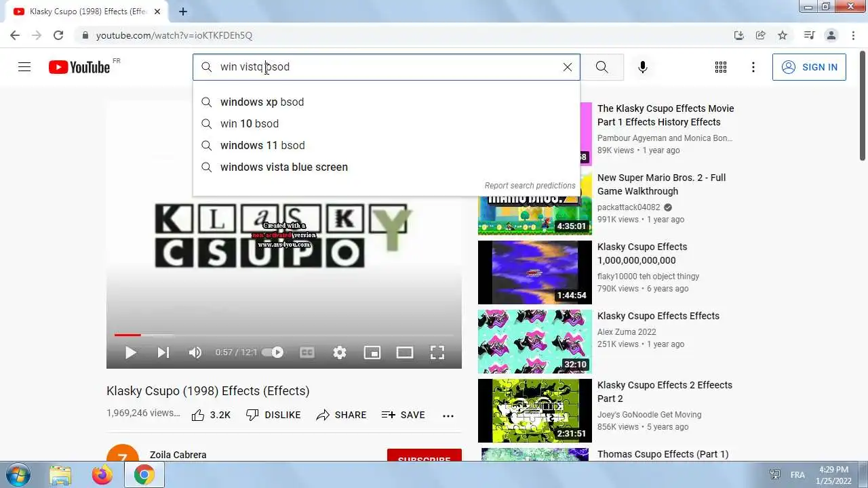The height and width of the screenshot is (488, 868).
Task: Choose suggestion "win 10 bsod"
Action: (x=387, y=123)
